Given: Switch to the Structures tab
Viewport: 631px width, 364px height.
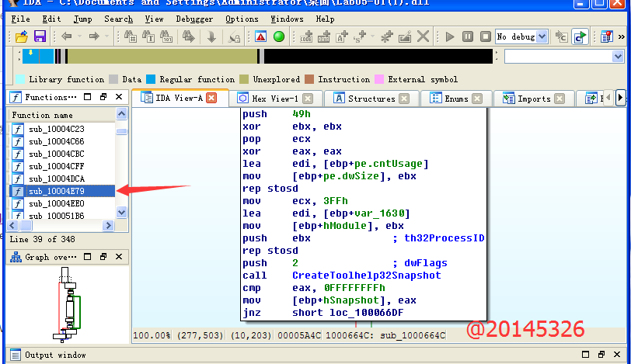Looking at the screenshot, I should (371, 99).
